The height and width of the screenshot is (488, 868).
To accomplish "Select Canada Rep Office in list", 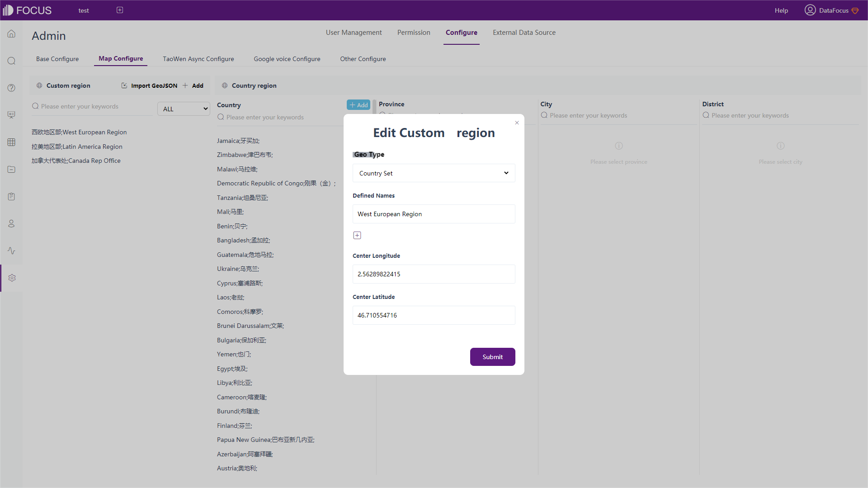I will click(76, 161).
